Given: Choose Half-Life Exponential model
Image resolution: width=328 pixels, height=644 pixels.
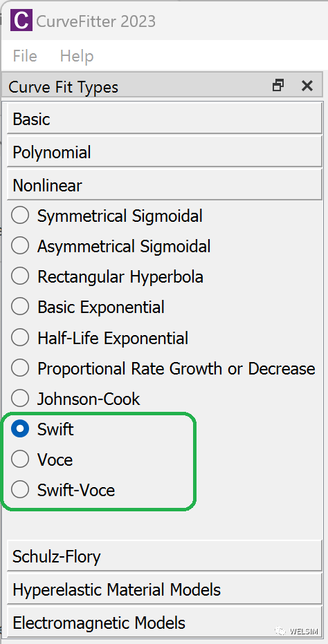Looking at the screenshot, I should 100,338.
